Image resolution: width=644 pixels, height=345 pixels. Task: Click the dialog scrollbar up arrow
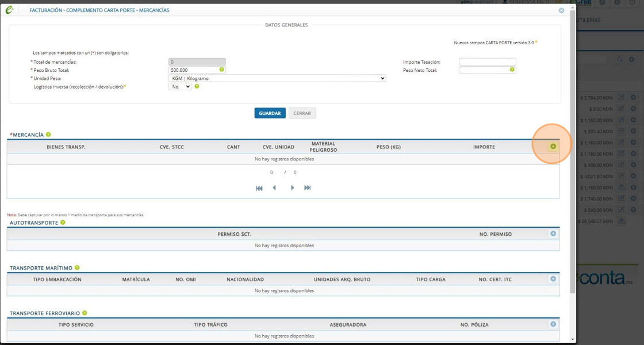point(573,7)
